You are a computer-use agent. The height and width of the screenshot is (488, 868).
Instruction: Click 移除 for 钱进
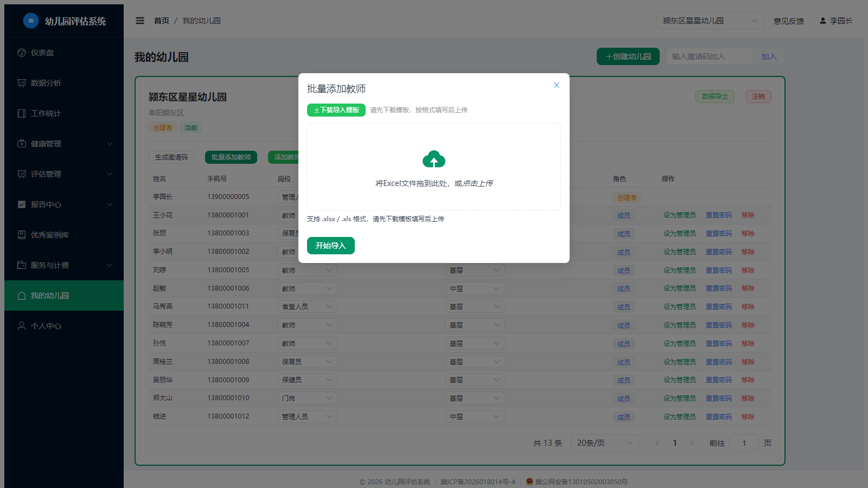[748, 416]
